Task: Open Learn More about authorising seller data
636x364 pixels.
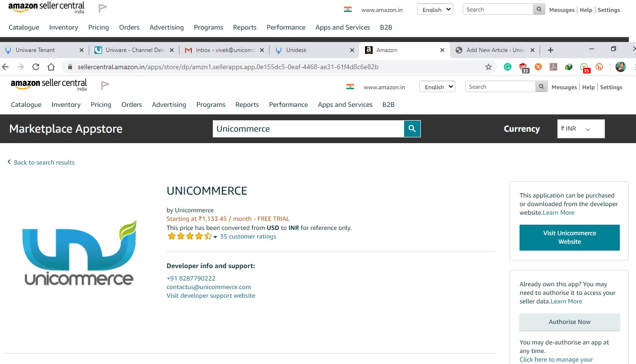Action: click(x=566, y=302)
